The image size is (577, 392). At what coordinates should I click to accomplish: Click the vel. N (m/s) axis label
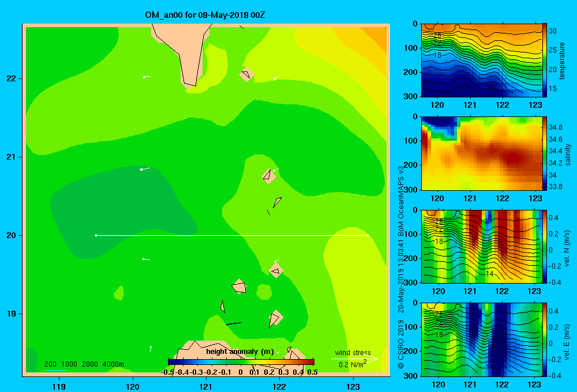pos(567,248)
